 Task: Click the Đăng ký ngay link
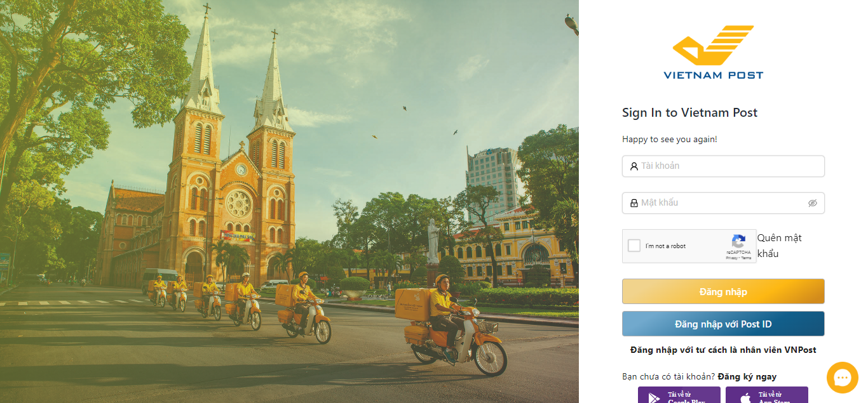click(747, 376)
